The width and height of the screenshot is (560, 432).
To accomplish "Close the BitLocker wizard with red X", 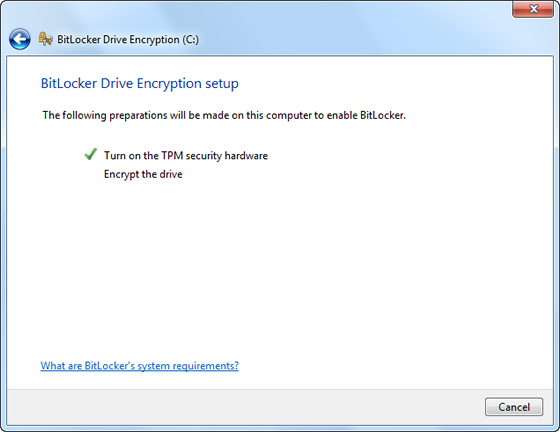I will (x=533, y=9).
